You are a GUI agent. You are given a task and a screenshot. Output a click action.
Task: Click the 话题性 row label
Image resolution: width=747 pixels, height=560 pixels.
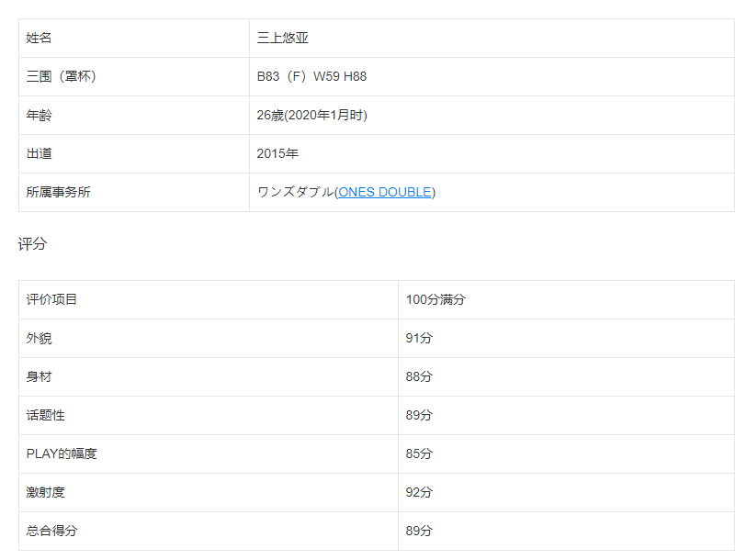click(x=46, y=415)
